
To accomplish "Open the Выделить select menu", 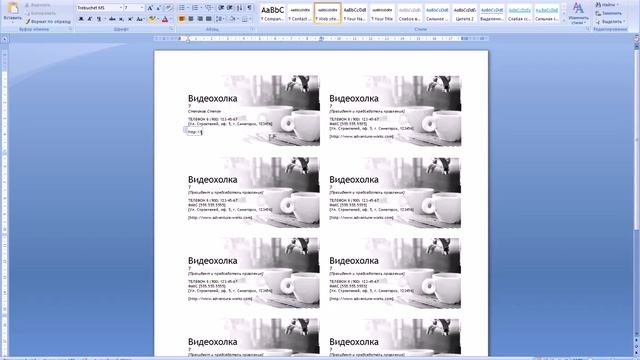I will (x=610, y=21).
